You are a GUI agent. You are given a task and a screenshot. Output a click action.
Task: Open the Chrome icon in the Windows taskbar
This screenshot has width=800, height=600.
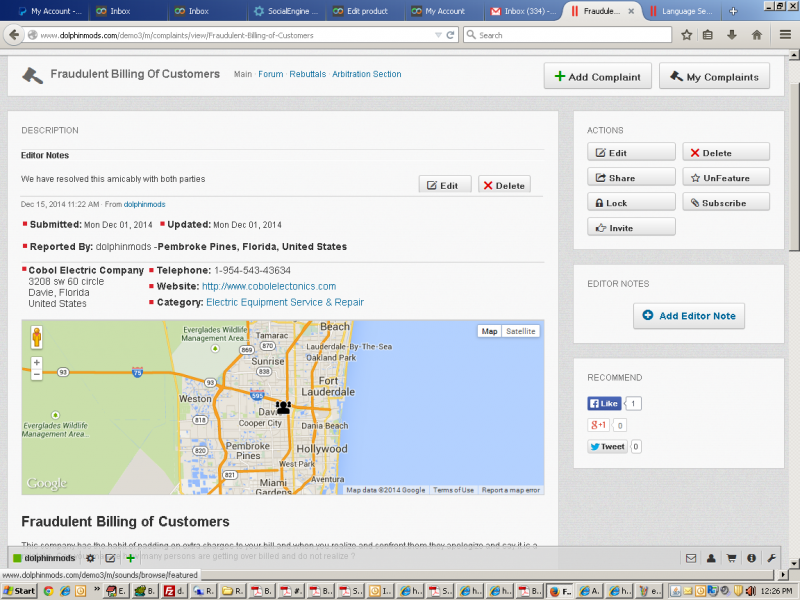48,591
